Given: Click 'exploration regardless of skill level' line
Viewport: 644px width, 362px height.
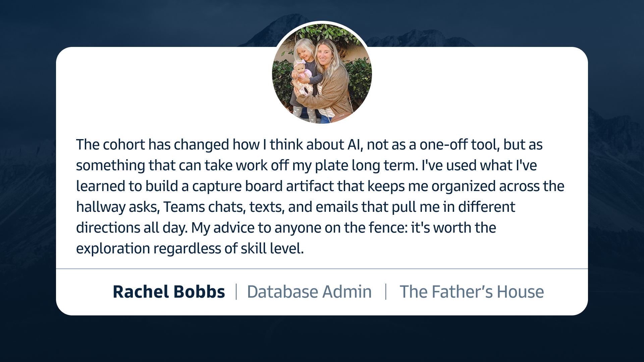Looking at the screenshot, I should coord(190,249).
